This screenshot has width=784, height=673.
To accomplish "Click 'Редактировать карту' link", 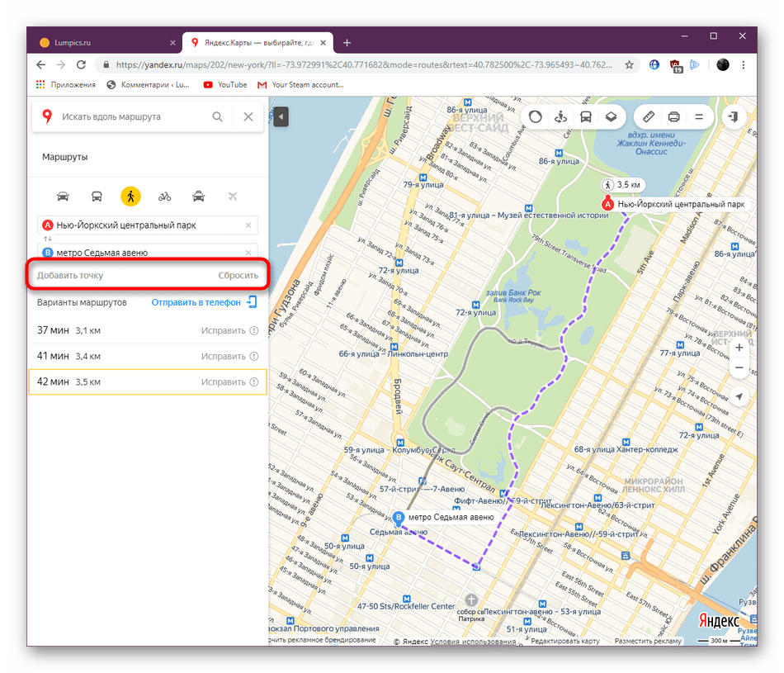I will click(x=565, y=641).
